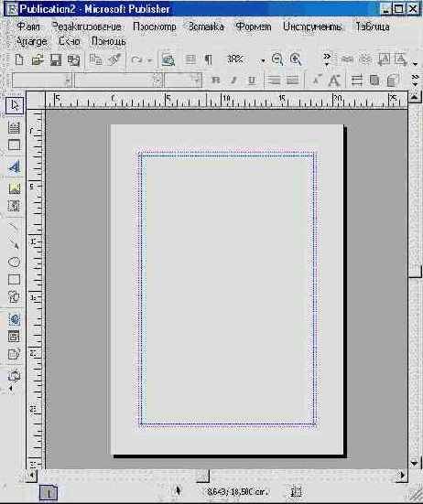423x504 pixels.
Task: Select the Text Frame tool
Action: (x=14, y=128)
